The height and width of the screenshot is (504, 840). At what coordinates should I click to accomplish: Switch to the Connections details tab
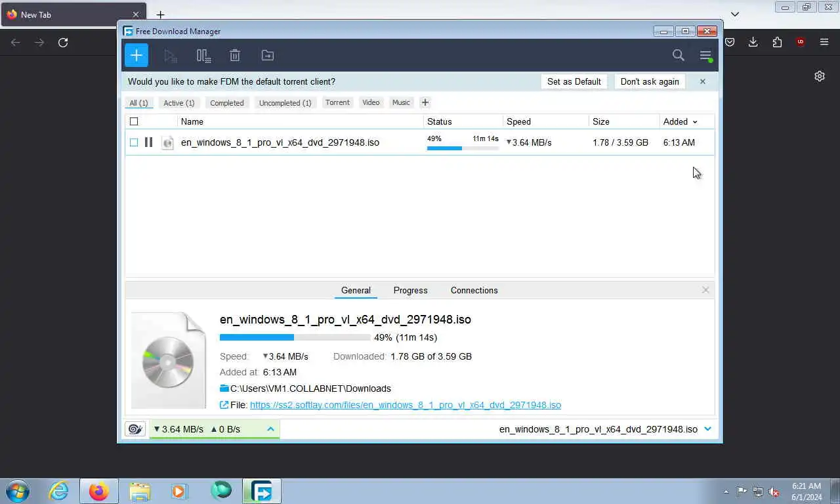(x=474, y=290)
